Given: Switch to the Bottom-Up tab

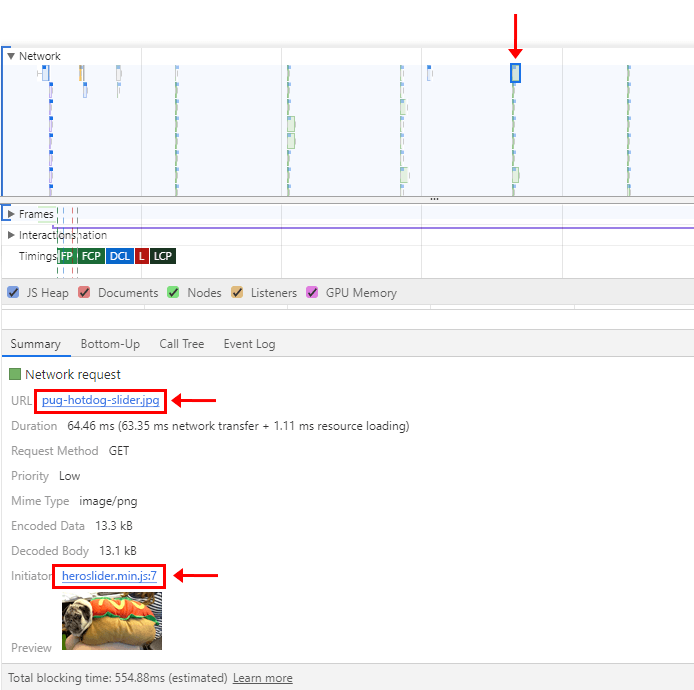Looking at the screenshot, I should point(110,344).
